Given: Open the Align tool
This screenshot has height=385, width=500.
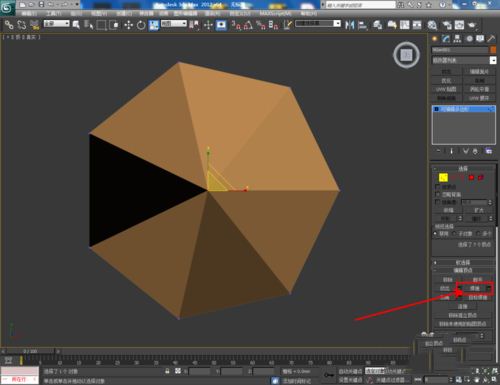Looking at the screenshot, I should click(362, 25).
